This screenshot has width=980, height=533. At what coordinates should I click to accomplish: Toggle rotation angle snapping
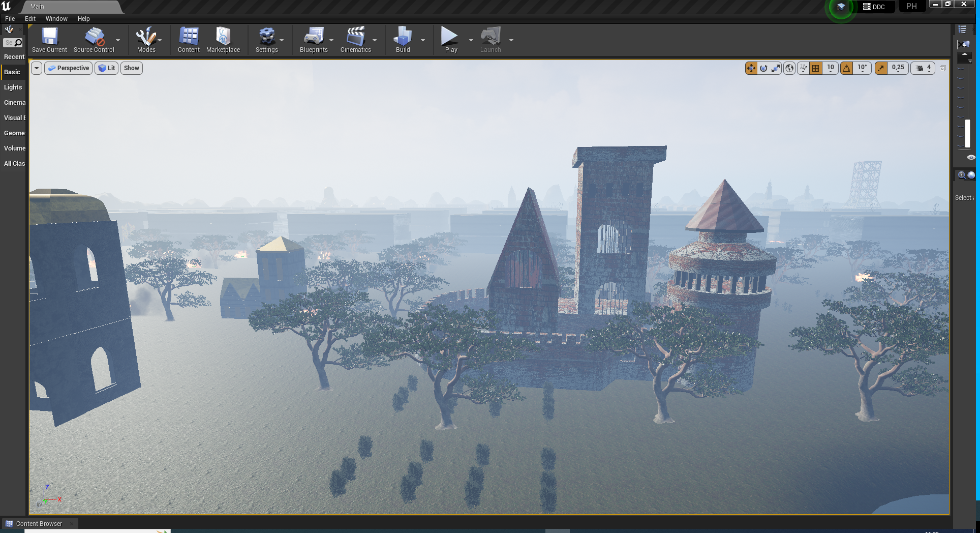tap(847, 68)
